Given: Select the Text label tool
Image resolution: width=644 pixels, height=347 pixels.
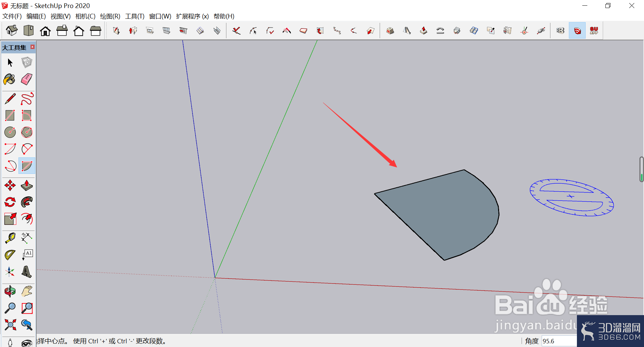Looking at the screenshot, I should tap(27, 255).
